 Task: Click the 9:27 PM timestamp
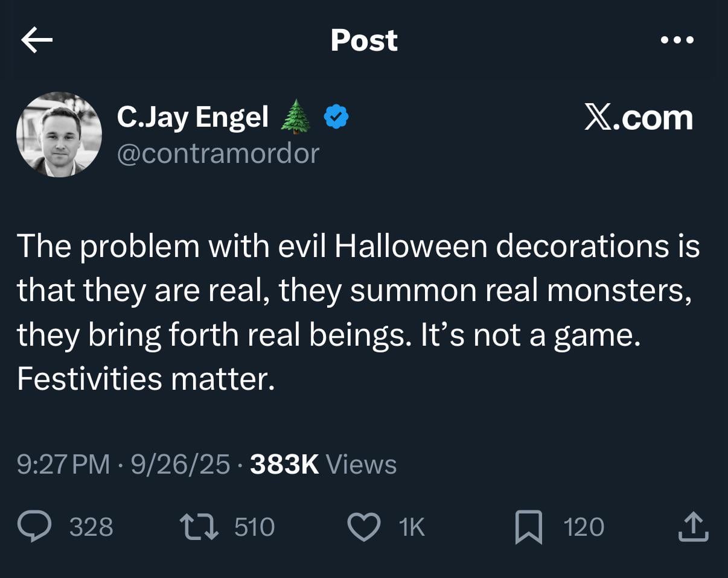coord(63,465)
